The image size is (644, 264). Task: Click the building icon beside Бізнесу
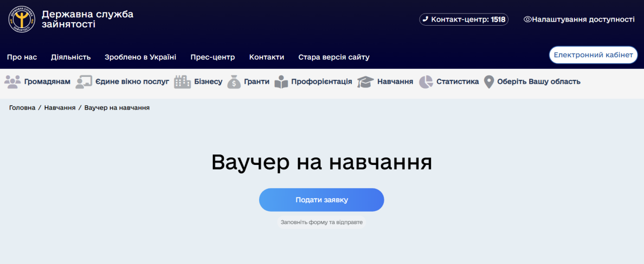pos(182,81)
